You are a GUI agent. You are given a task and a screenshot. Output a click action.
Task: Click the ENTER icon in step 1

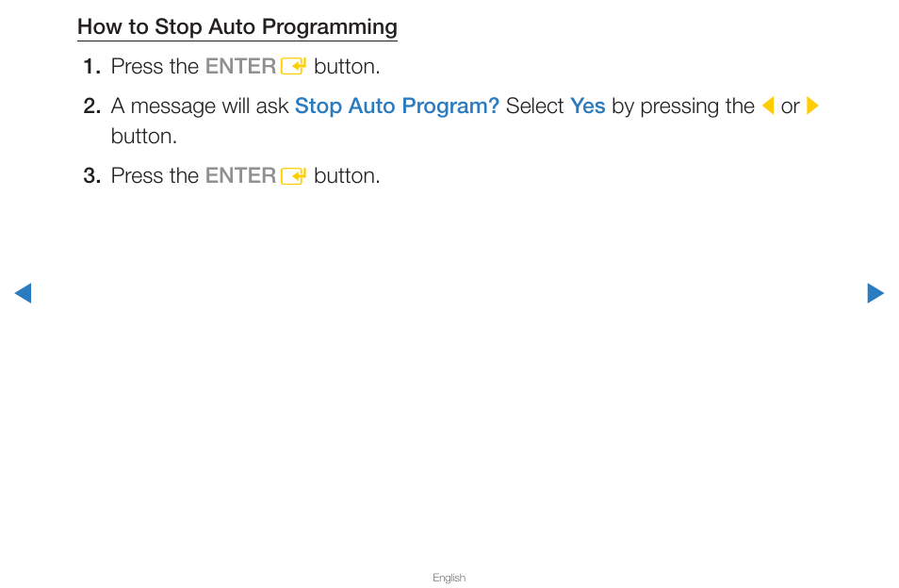294,67
